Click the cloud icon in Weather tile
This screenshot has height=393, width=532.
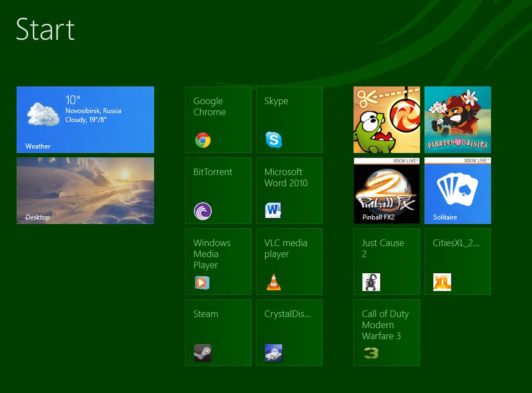coord(43,114)
